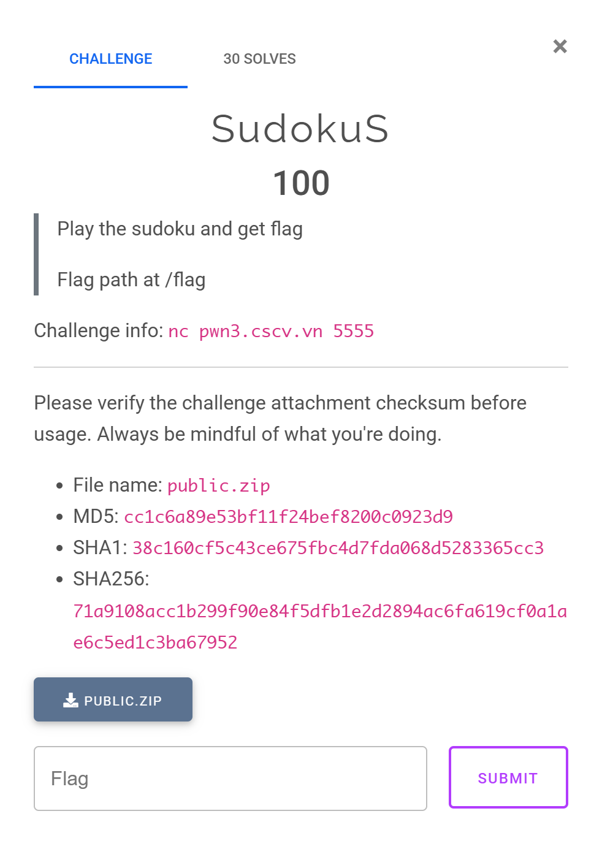Screen dimensions: 602x868
Task: Click the 100 points value
Action: [x=301, y=183]
